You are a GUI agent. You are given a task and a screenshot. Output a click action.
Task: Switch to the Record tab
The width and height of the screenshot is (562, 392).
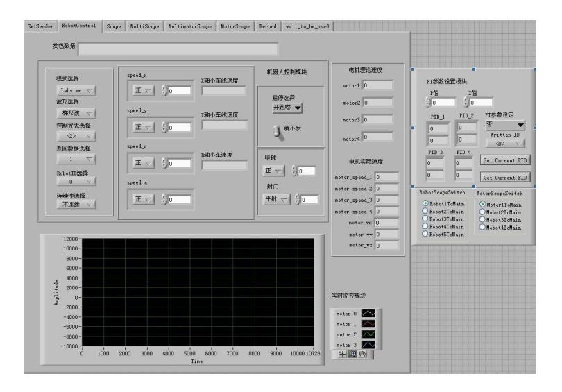click(x=268, y=26)
